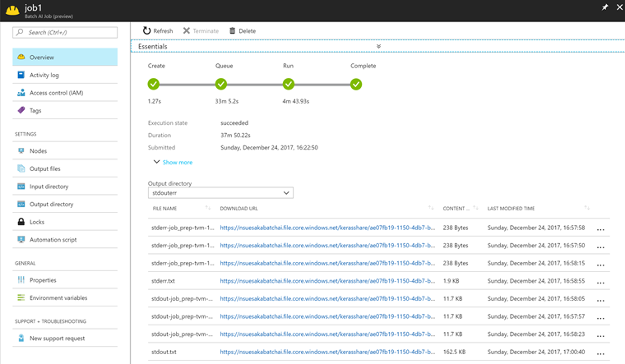Click the New support request icon
Viewport: 625px width, 364px height.
click(21, 338)
